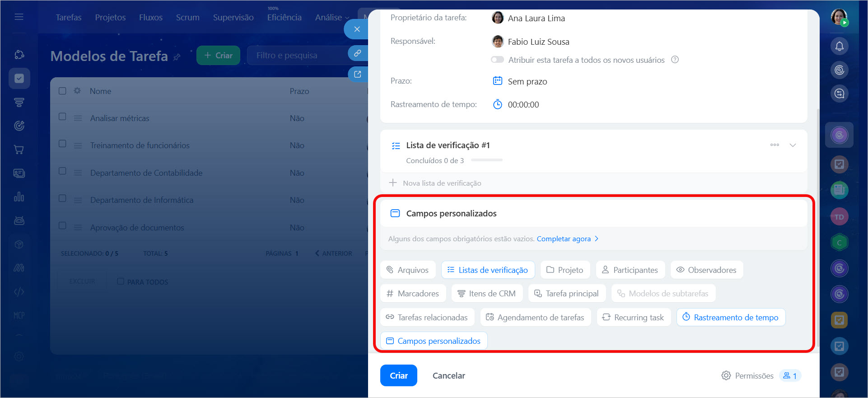This screenshot has height=398, width=868.
Task: Expand Nova lista de verificação
Action: click(x=435, y=183)
